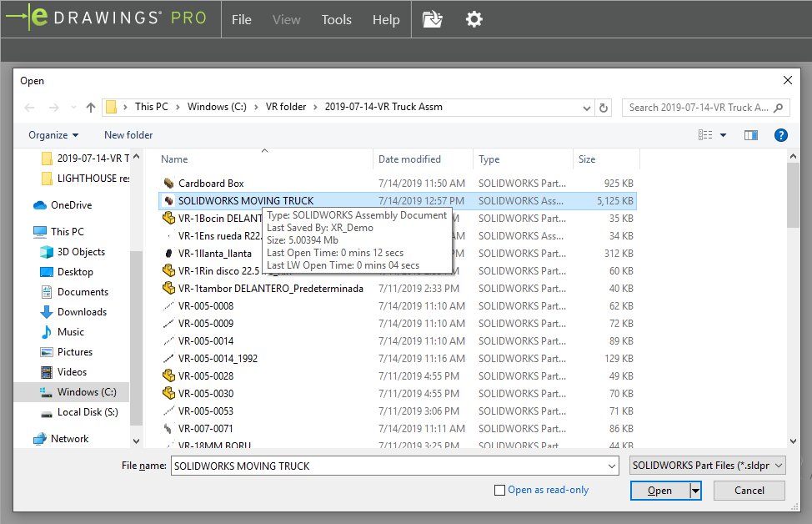Open the File menu

click(x=241, y=20)
